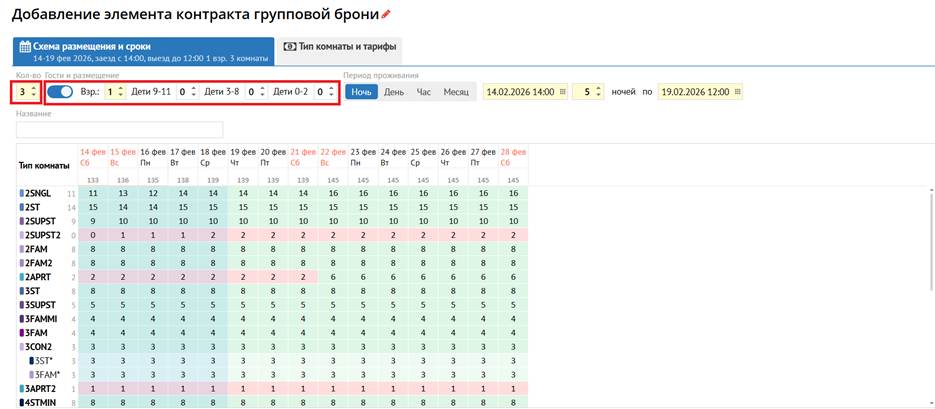Click the Название text input field
Screen dimensions: 935x409
coord(119,129)
